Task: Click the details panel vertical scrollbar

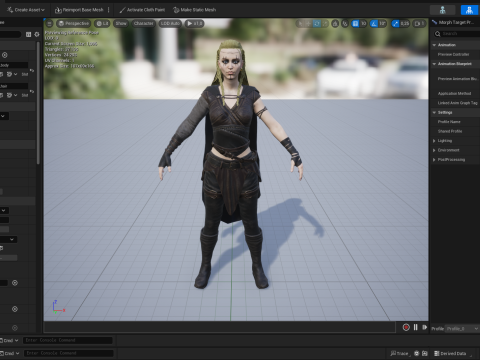Action: [38, 103]
